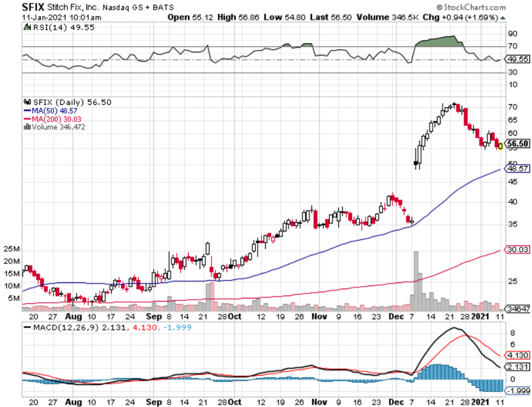Click the 11-Jan-2021 10:01am date stamp
The width and height of the screenshot is (532, 407).
click(x=62, y=17)
